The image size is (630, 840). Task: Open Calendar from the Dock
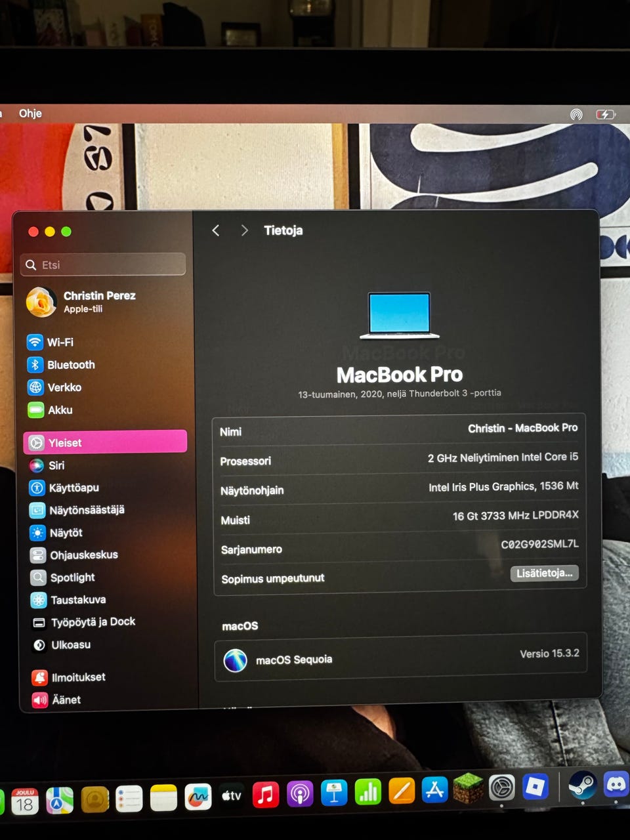point(25,801)
